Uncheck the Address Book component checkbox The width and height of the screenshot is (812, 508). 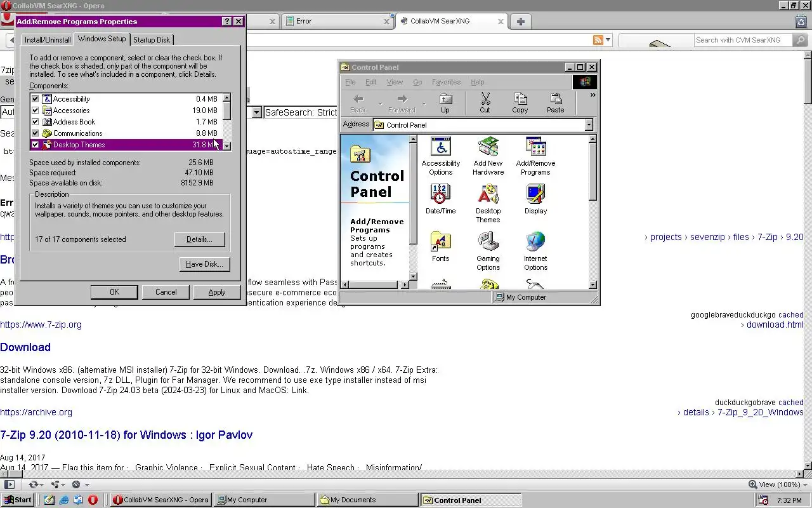tap(36, 122)
